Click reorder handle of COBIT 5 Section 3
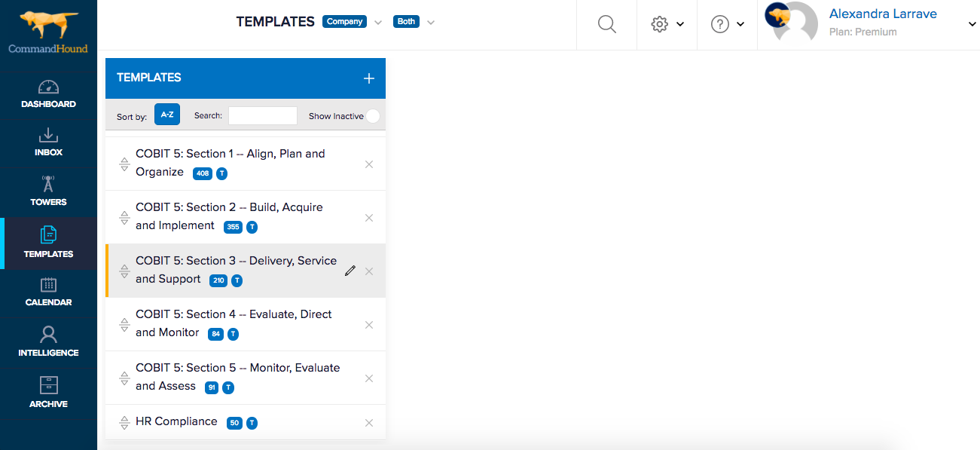 [125, 271]
